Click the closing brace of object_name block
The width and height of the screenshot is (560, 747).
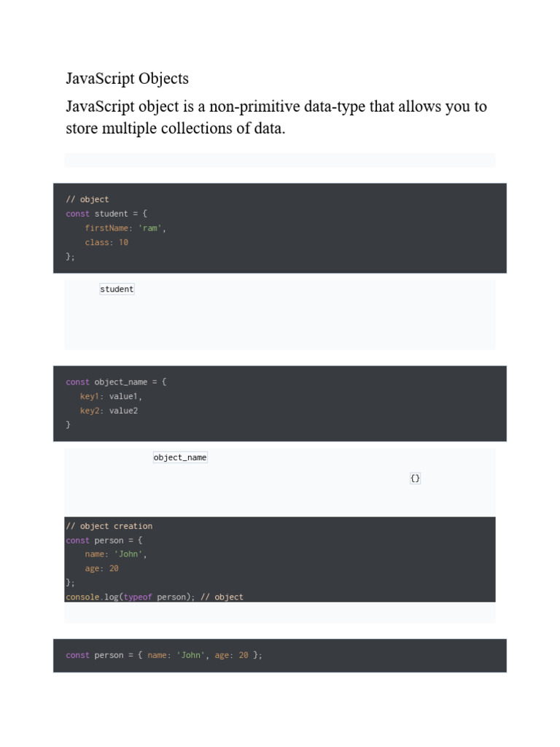pyautogui.click(x=69, y=425)
